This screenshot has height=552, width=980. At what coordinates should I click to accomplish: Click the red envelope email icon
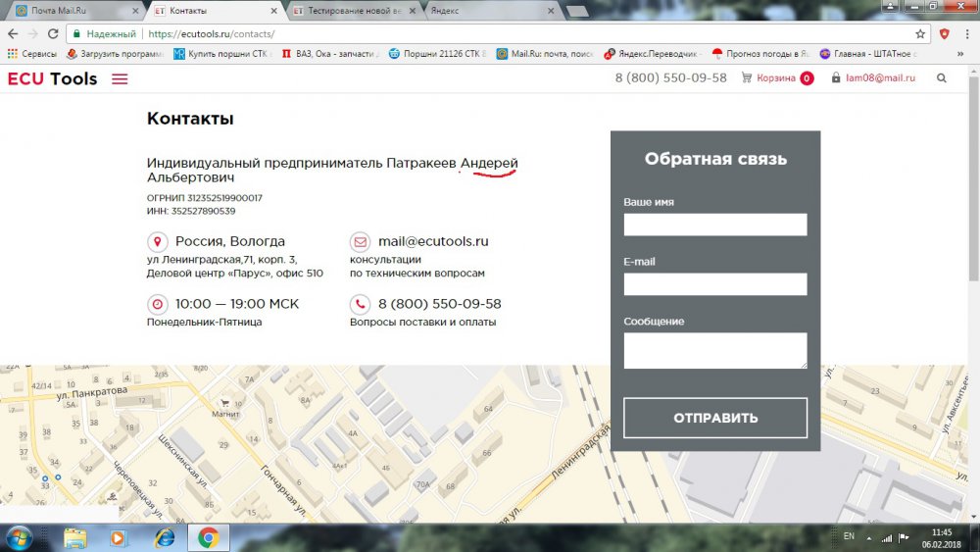click(360, 241)
